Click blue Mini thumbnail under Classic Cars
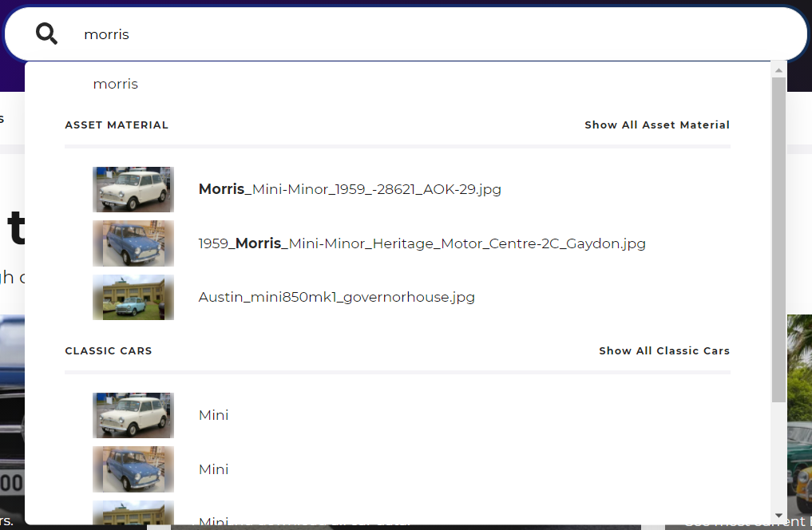 coord(133,469)
